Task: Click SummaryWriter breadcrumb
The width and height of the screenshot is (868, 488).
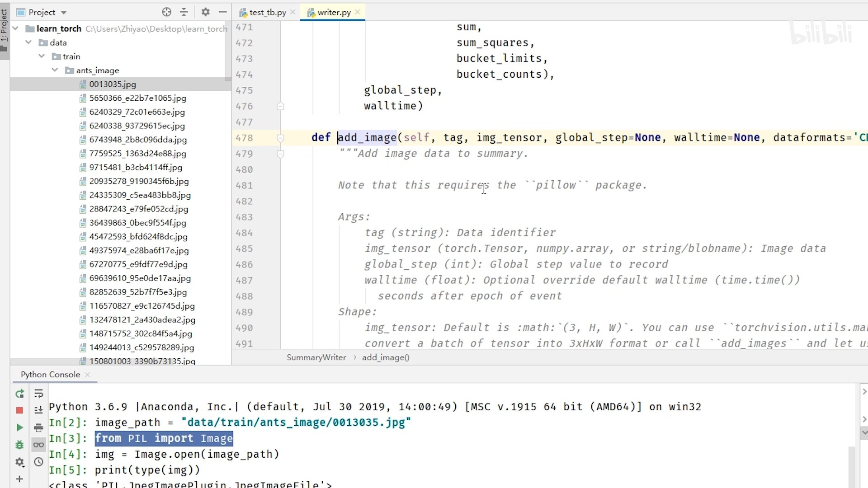Action: (316, 357)
